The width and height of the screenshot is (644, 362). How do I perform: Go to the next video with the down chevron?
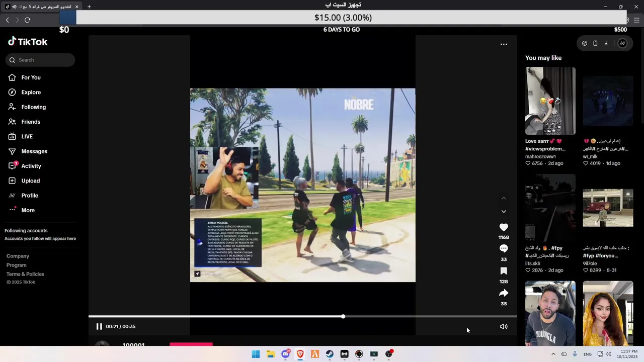[504, 211]
